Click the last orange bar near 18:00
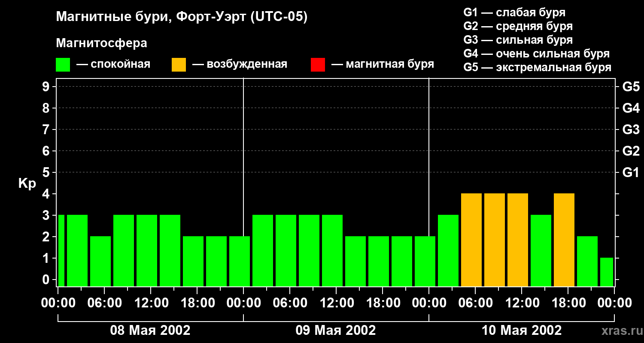 [564, 240]
